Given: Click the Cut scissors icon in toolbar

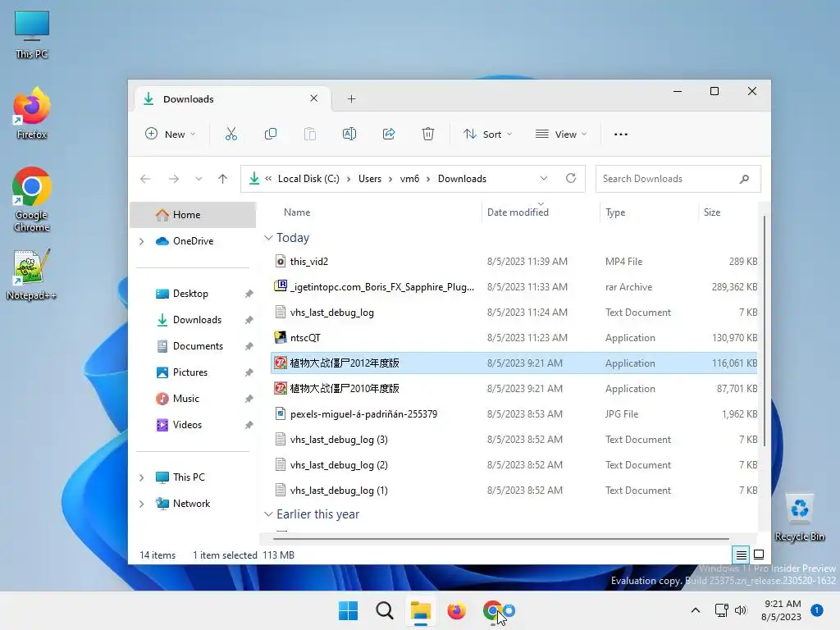Looking at the screenshot, I should tap(231, 134).
